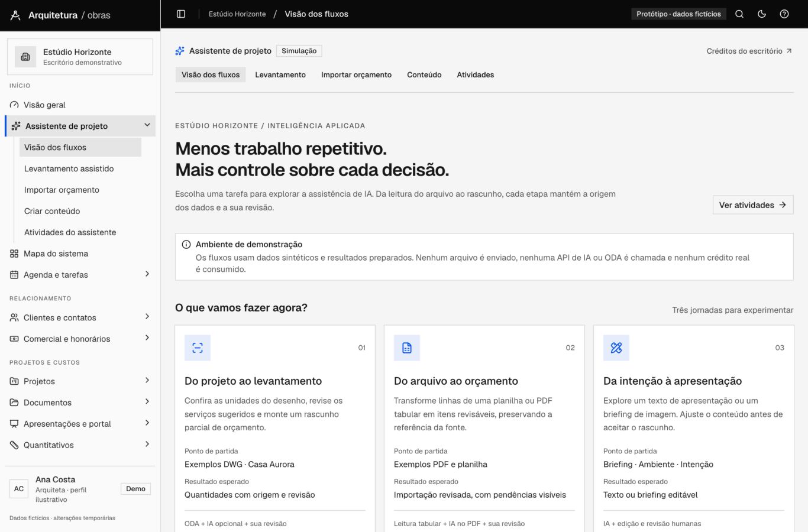
Task: Expand Apresentações e portal chevron
Action: [x=147, y=423]
